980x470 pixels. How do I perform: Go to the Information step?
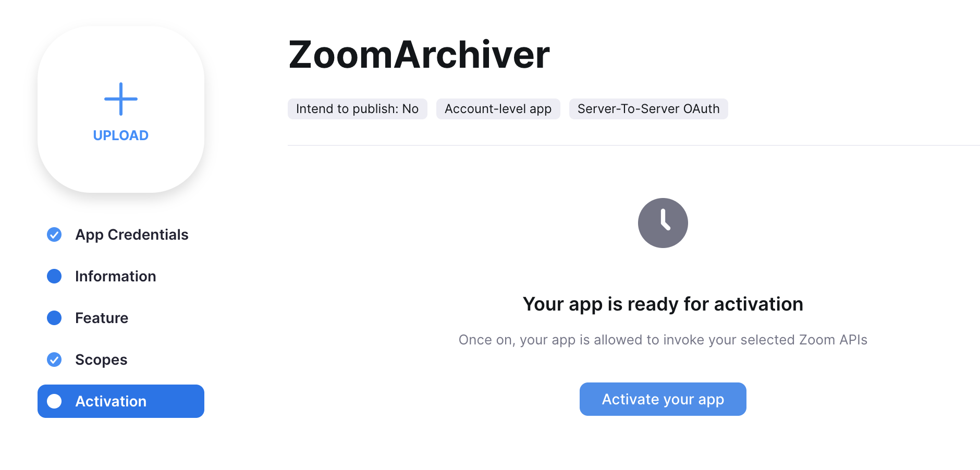point(115,276)
